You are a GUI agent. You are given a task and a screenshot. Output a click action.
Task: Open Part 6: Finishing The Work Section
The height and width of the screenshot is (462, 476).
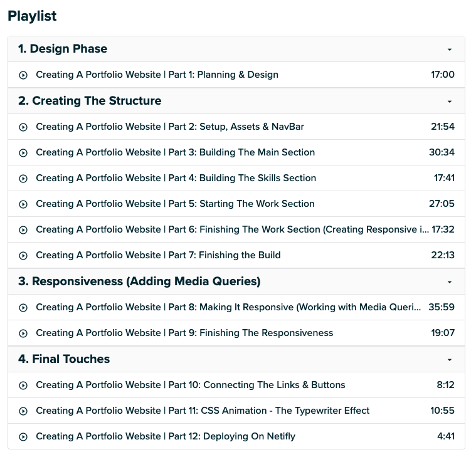pyautogui.click(x=232, y=230)
